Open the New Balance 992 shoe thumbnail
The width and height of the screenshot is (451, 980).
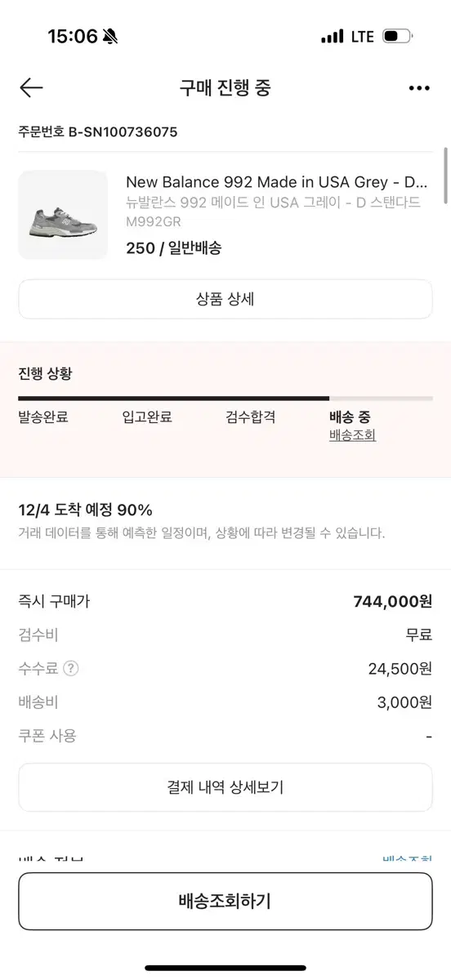click(63, 215)
